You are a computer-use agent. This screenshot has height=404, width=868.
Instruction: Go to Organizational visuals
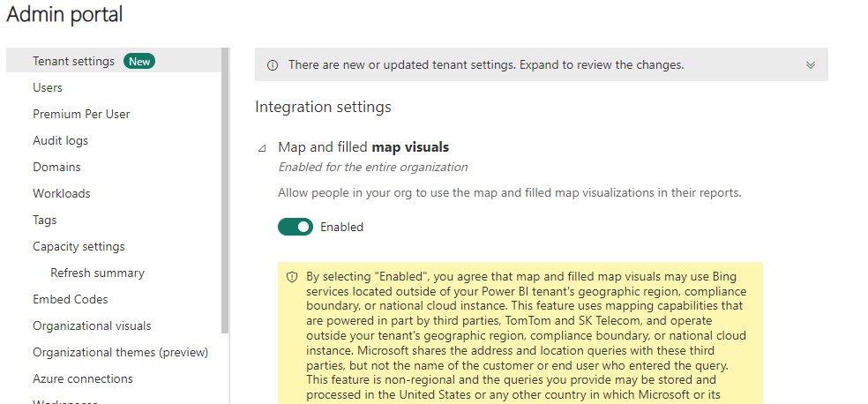(92, 325)
